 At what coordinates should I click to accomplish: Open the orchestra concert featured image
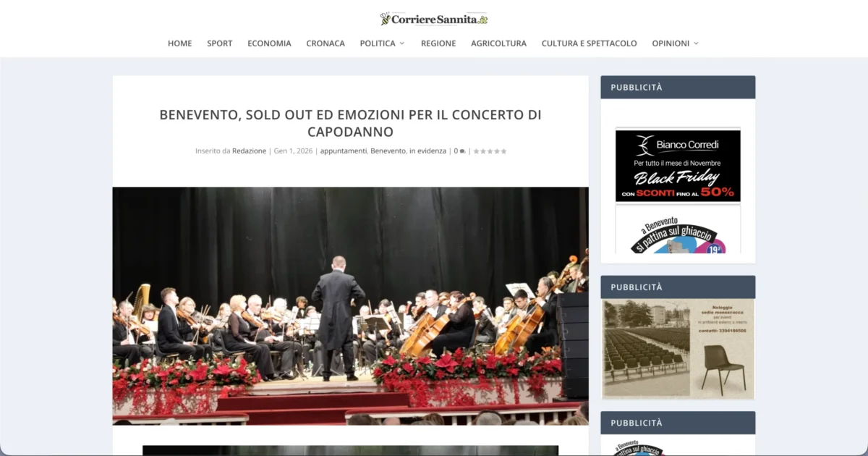coord(350,305)
